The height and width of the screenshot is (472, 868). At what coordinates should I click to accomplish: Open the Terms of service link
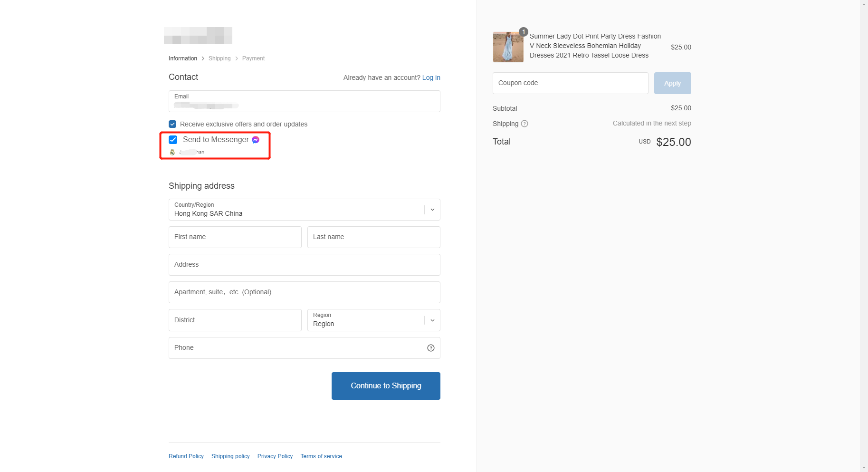(x=321, y=456)
